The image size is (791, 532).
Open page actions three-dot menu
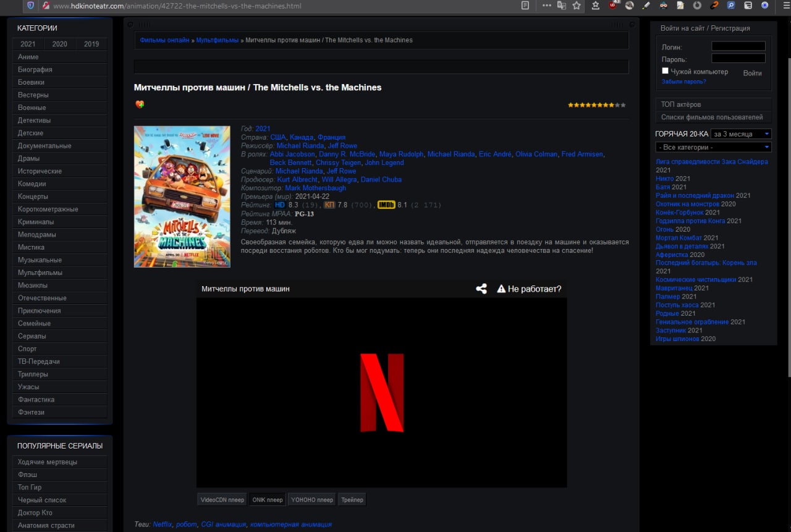pyautogui.click(x=546, y=6)
